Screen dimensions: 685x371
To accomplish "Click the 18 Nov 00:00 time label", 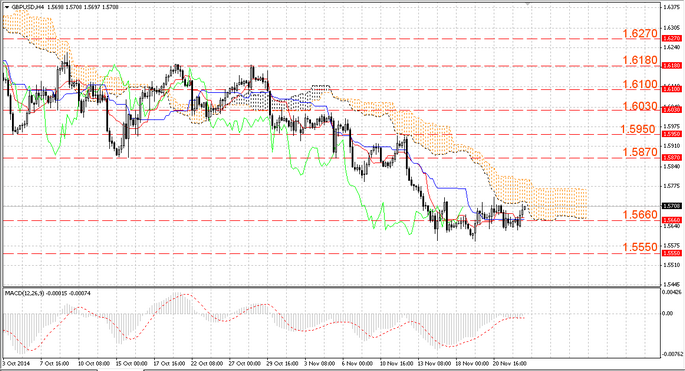I will click(x=472, y=364).
